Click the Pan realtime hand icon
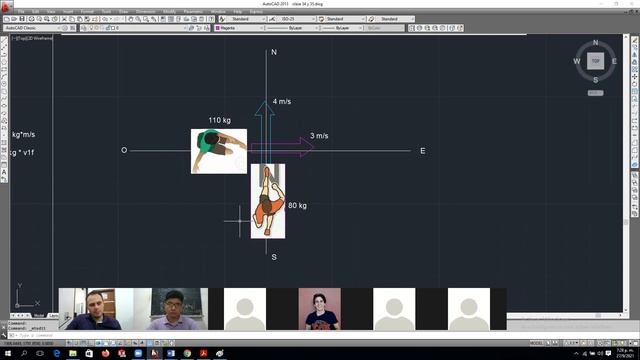This screenshot has height=360, width=640. click(x=131, y=19)
